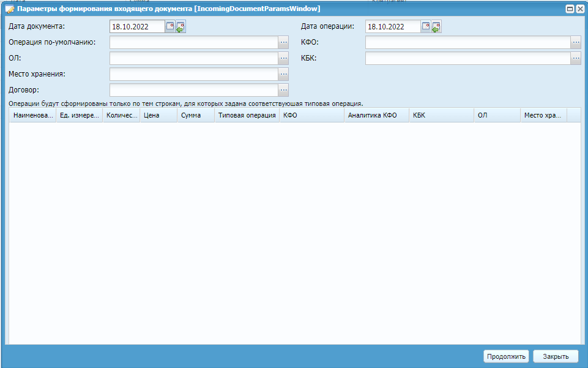Click green arrow icon beside Дата документа
The height and width of the screenshot is (368, 588).
[180, 26]
